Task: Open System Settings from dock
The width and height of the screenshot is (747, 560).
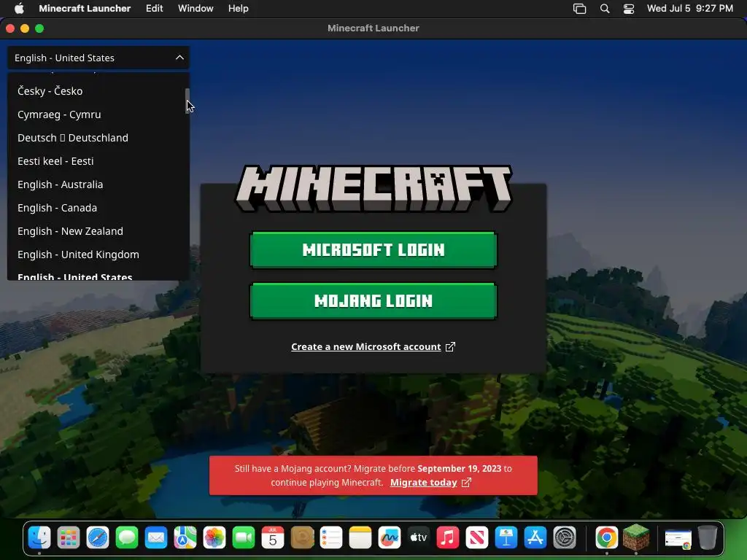Action: pos(565,538)
